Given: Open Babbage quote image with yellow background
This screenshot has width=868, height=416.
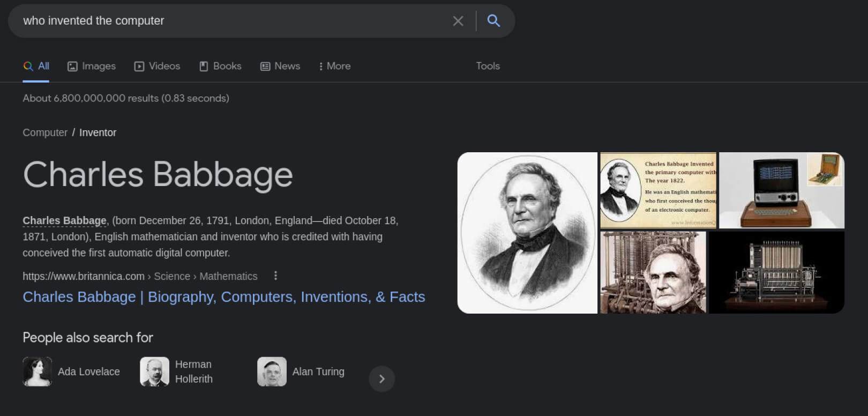Looking at the screenshot, I should tap(658, 190).
